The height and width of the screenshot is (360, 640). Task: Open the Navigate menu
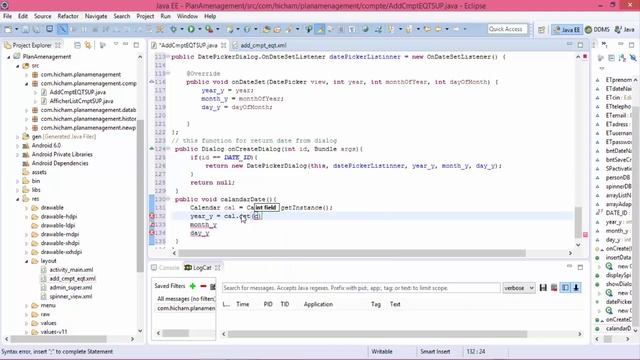(96, 16)
